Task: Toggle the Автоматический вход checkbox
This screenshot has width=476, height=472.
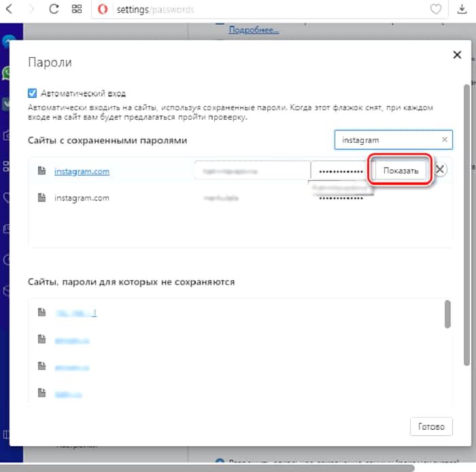Action: [x=32, y=93]
